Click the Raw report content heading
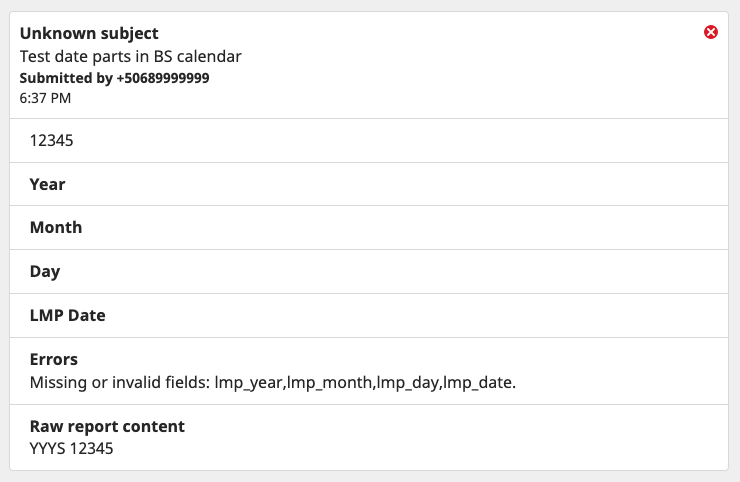 pos(107,426)
